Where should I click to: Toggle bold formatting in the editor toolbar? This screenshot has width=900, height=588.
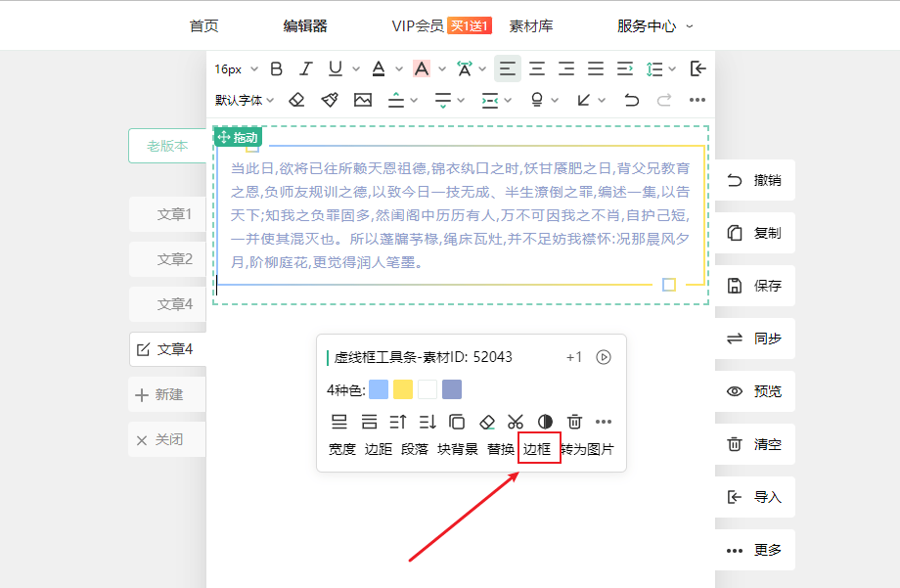click(x=276, y=68)
